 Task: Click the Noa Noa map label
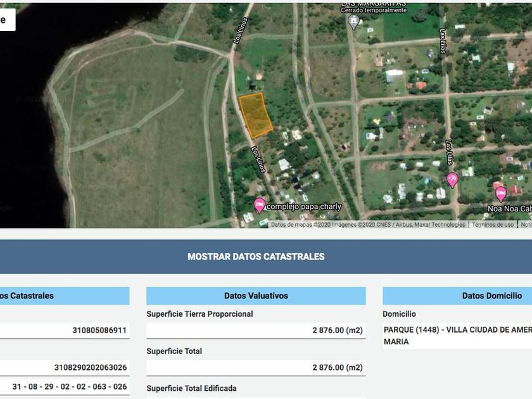[x=510, y=208]
